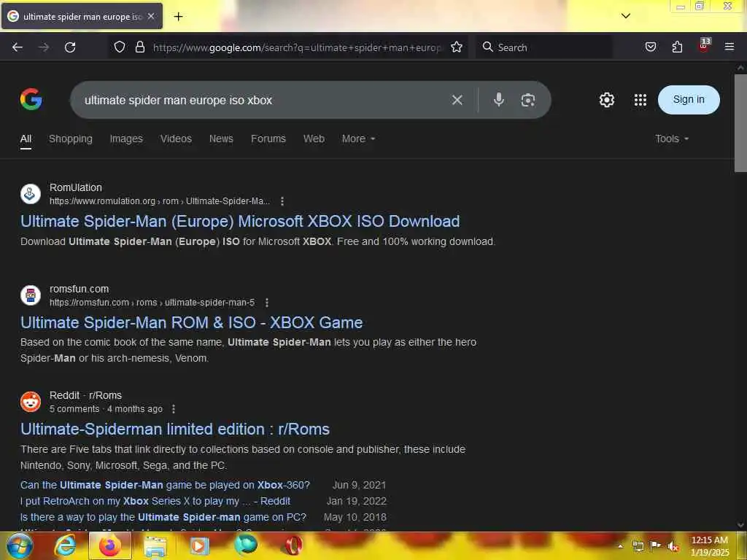Open the extension with badge 13
Image resolution: width=747 pixels, height=560 pixels.
click(704, 46)
